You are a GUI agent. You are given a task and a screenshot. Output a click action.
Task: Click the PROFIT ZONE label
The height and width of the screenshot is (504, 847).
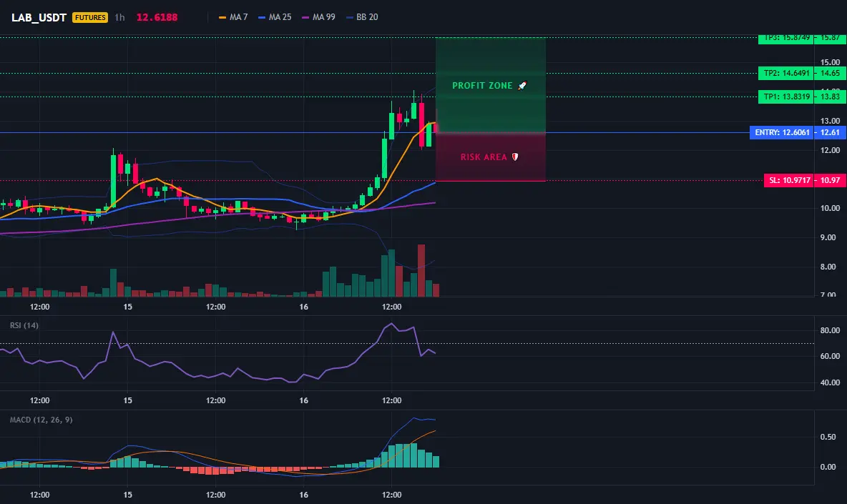489,85
